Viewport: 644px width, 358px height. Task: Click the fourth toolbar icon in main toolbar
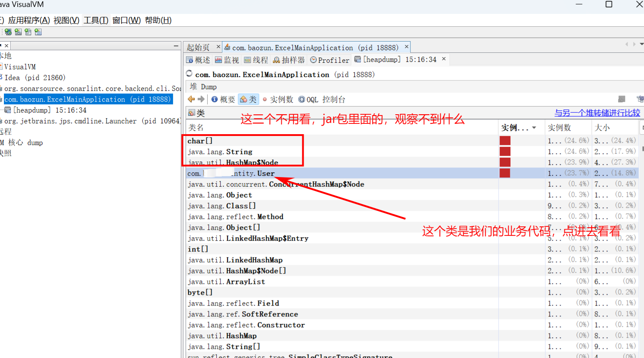tap(38, 32)
